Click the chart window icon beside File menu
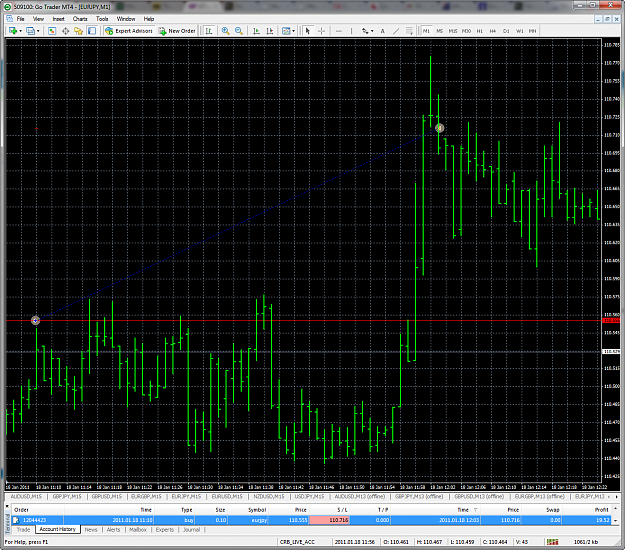Screen dimensions: 625x550 coord(9,19)
